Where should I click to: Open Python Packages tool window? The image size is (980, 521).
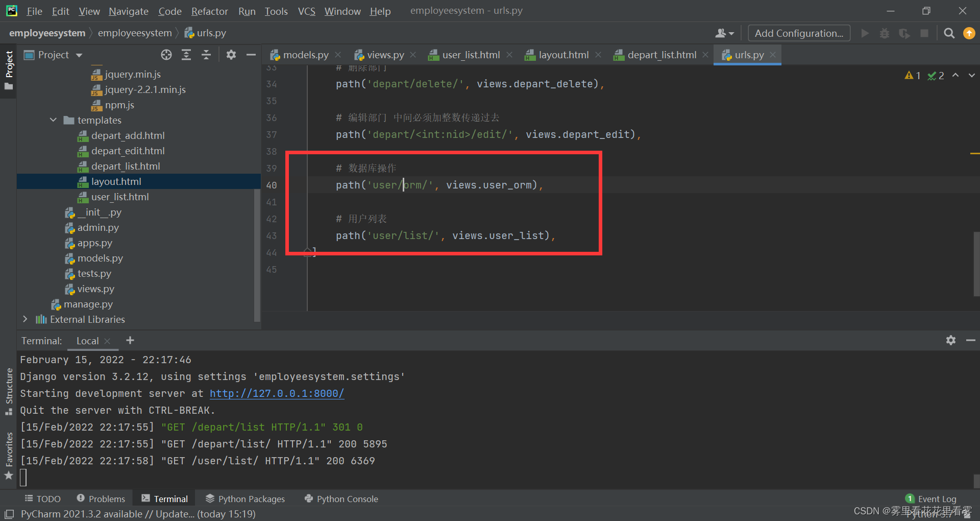[x=246, y=499]
